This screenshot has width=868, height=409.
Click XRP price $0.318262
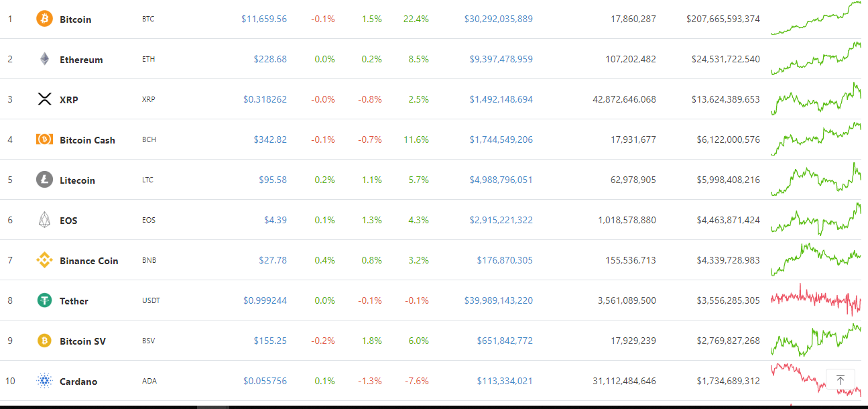[265, 99]
